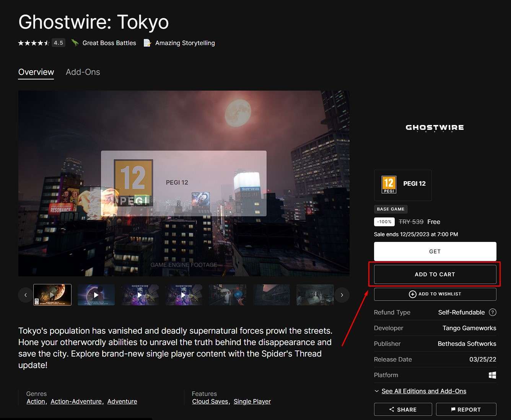Click the Great Boss Battles dinosaur icon
511x420 pixels.
point(75,43)
